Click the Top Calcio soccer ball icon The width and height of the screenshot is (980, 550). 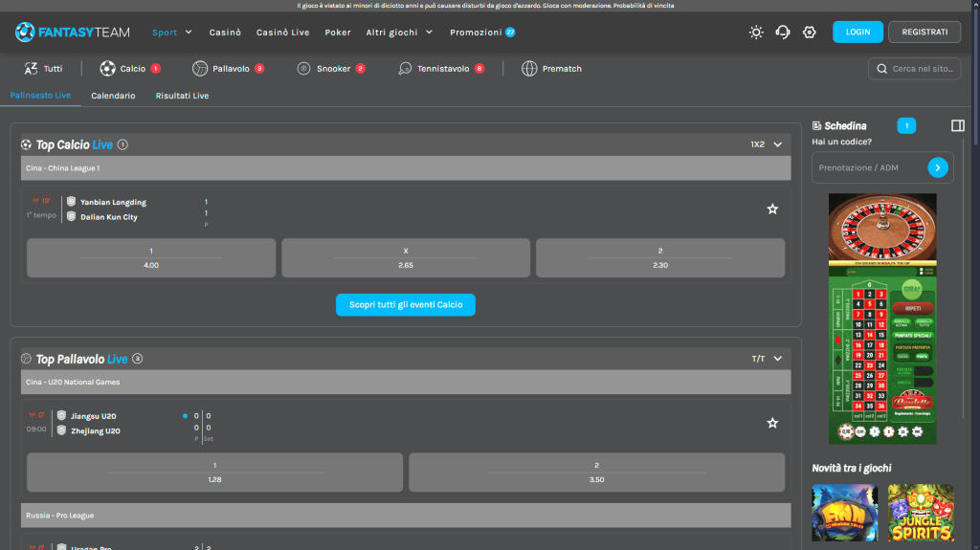coord(26,144)
